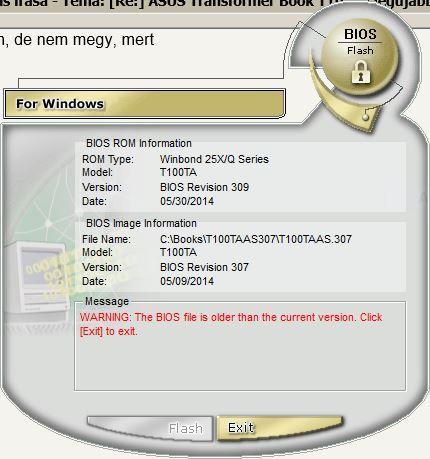The image size is (430, 459).
Task: Click the empty area of Message box
Action: [240, 363]
